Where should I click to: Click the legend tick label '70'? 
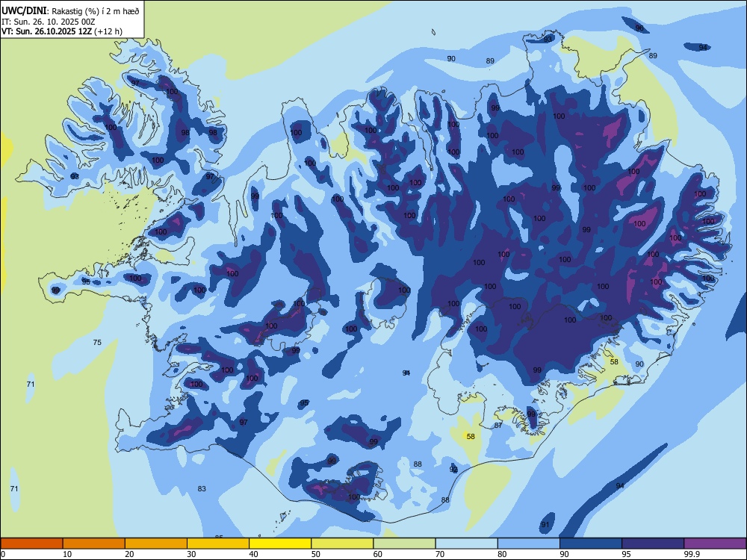pyautogui.click(x=440, y=554)
